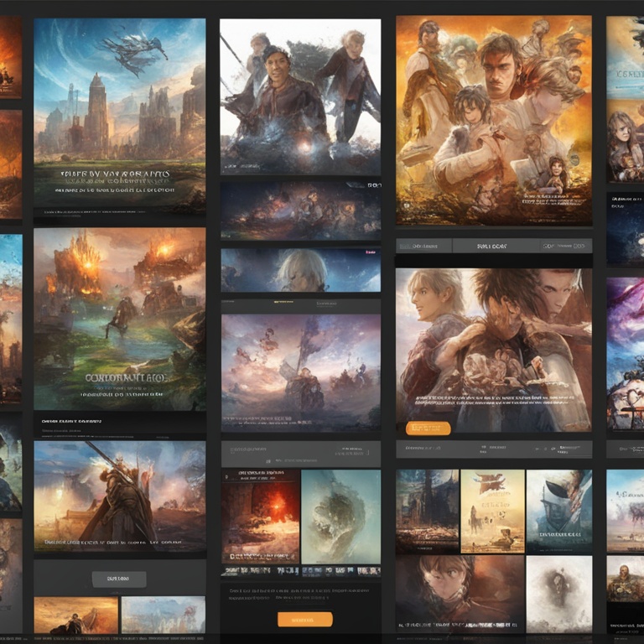Open the yellowish poster thumbnail with red banner
This screenshot has height=644, width=644.
coord(492,512)
